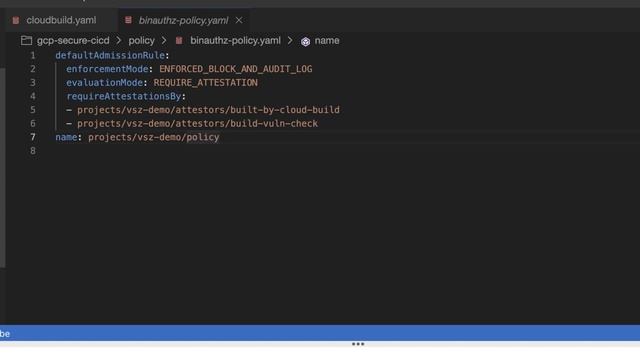Open gcp-secure-cicd breadcrumb folder
640x360 pixels.
[73, 41]
